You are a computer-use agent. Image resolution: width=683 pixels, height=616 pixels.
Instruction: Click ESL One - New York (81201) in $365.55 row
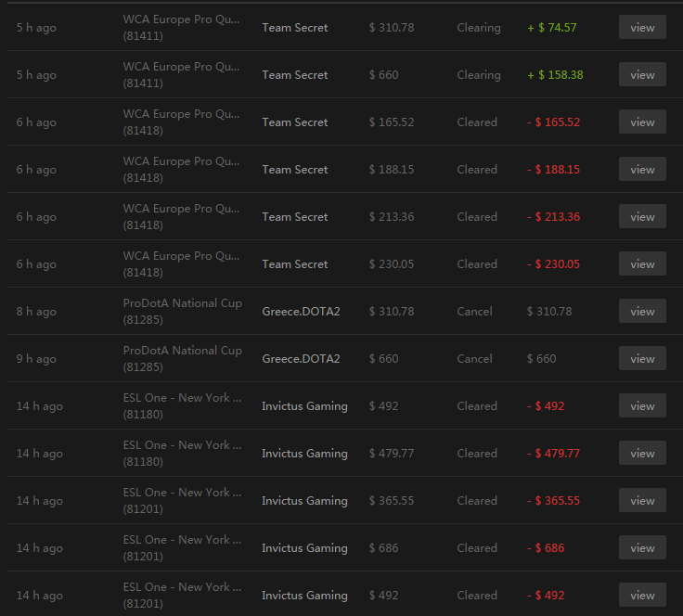click(x=182, y=501)
